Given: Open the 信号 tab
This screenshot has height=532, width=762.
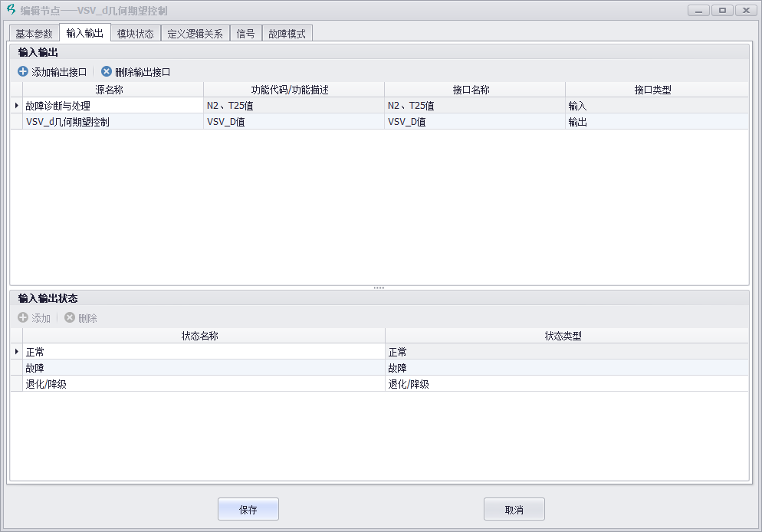Looking at the screenshot, I should click(x=246, y=34).
